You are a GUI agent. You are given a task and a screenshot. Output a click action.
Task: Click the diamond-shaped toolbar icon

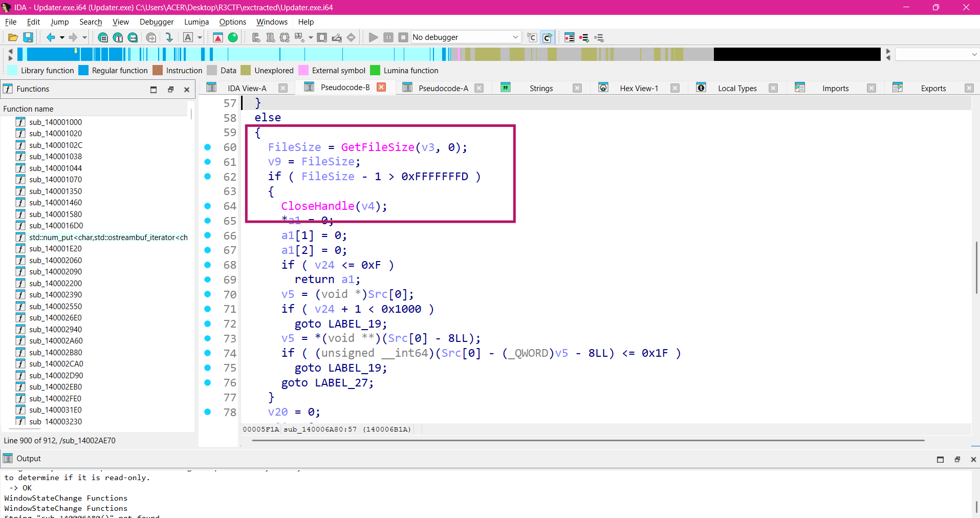(351, 37)
